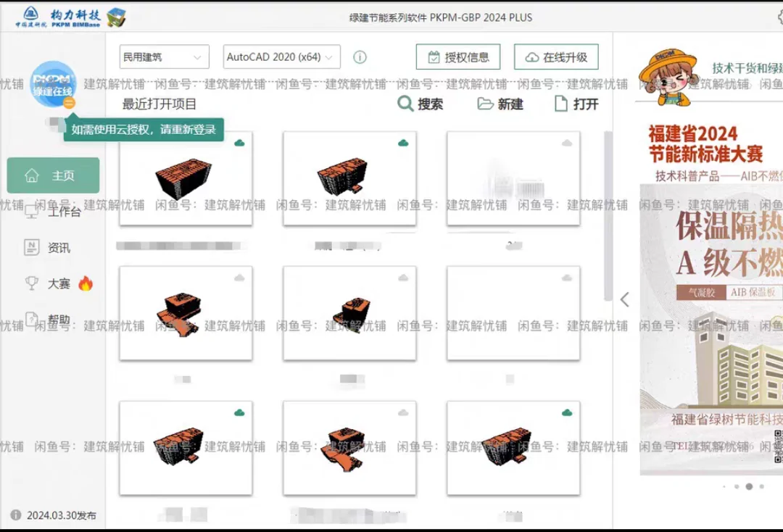Open a recent project from its thumbnail

186,176
